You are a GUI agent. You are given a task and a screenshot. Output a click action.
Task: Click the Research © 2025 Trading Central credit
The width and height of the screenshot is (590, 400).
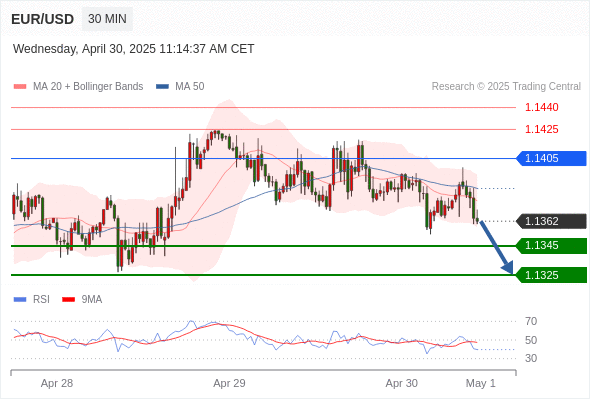506,87
